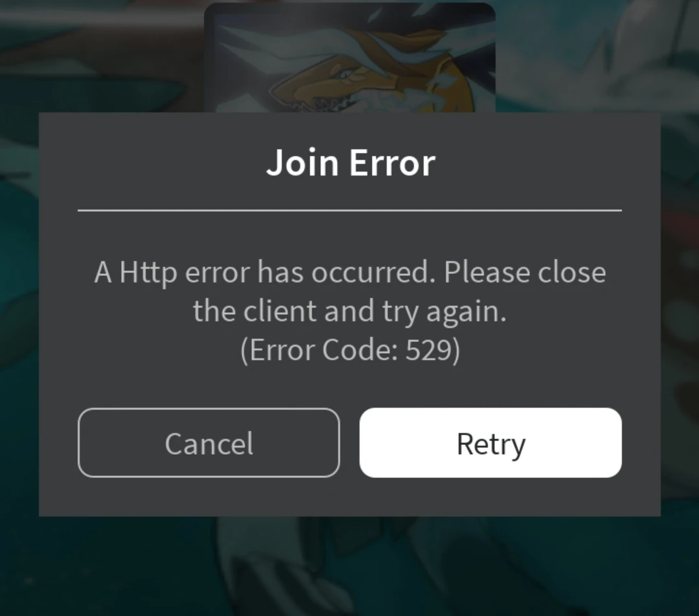Viewport: 699px width, 616px height.
Task: Click the word "Code:" in the error line
Action: (360, 350)
